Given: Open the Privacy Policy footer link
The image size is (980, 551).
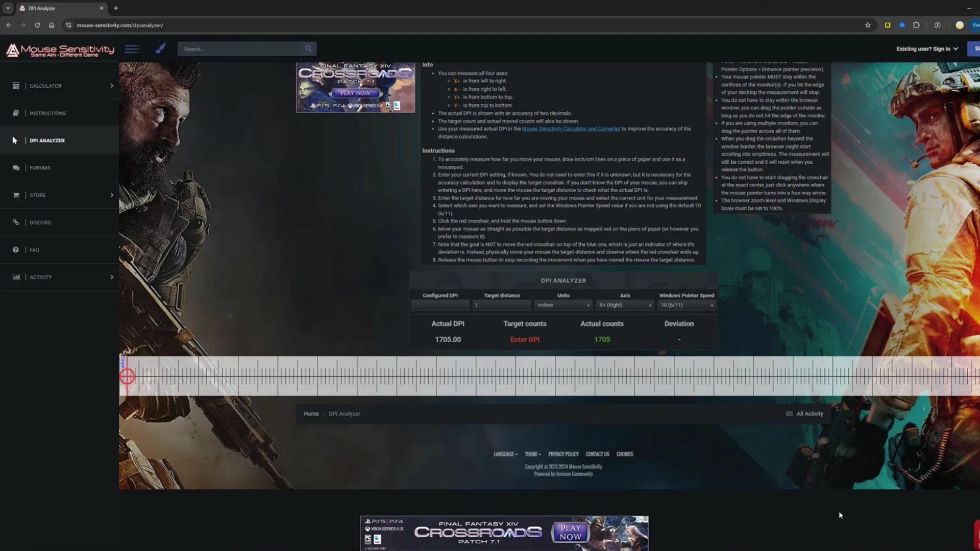Looking at the screenshot, I should (563, 454).
